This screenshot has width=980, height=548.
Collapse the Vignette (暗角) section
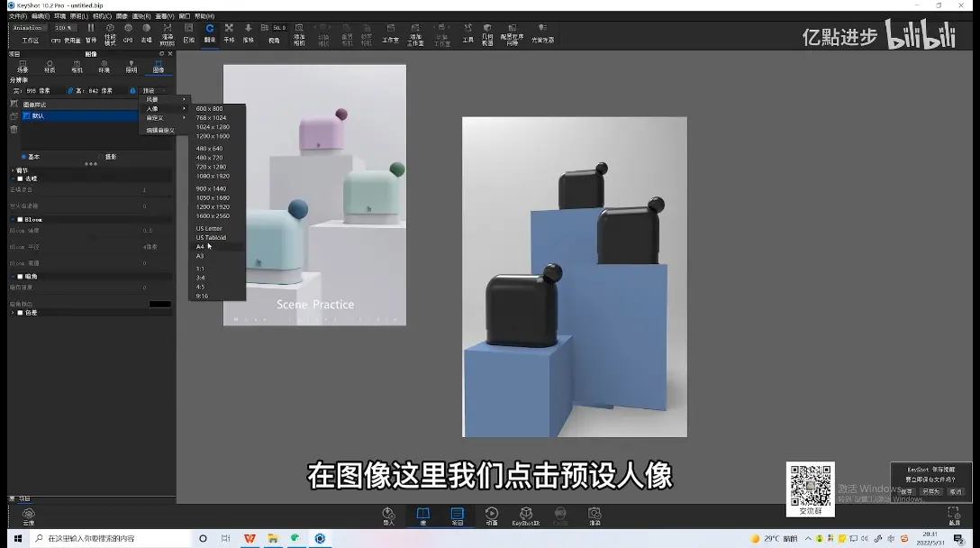tap(13, 277)
